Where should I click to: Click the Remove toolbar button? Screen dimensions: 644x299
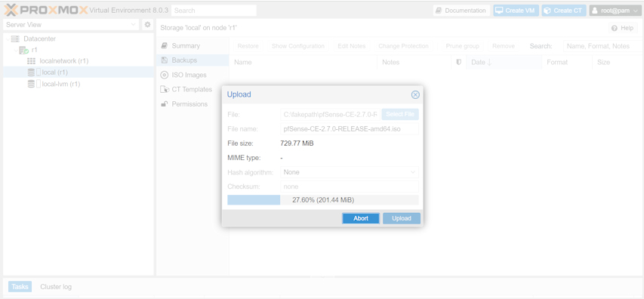(504, 46)
